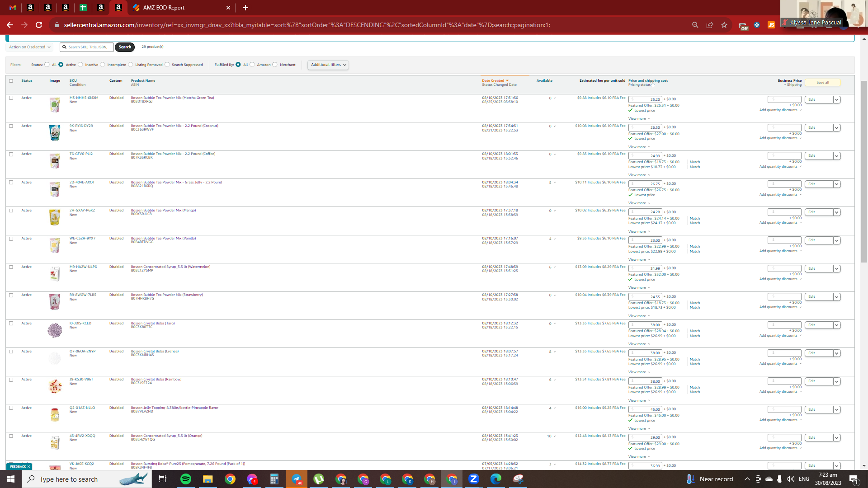Sort the table by Date Created column
The height and width of the screenshot is (488, 868).
495,80
